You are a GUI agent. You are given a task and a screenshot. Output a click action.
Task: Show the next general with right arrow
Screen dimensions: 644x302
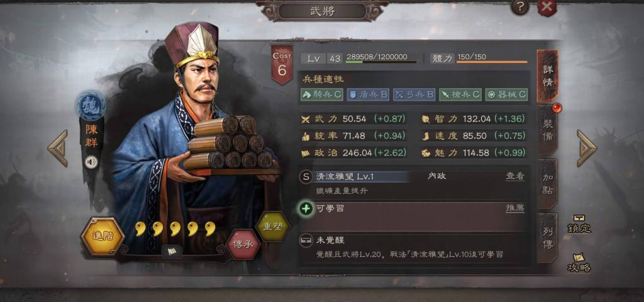tap(587, 148)
